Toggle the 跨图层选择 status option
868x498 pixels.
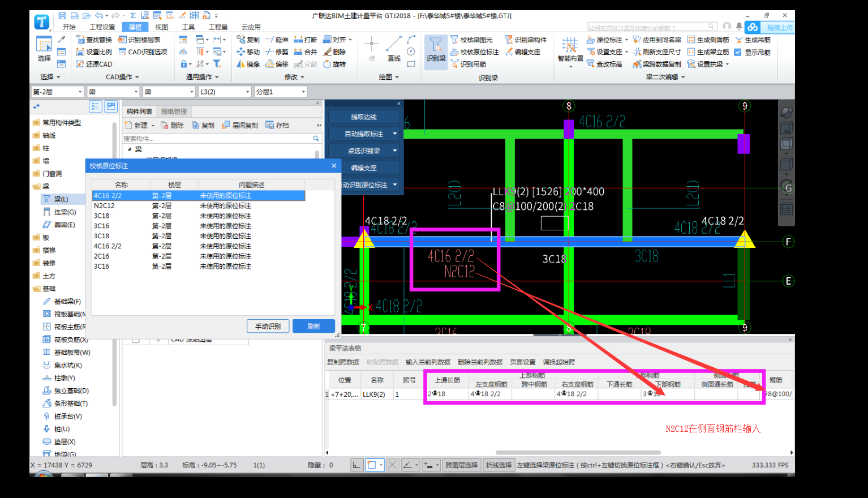(x=461, y=465)
